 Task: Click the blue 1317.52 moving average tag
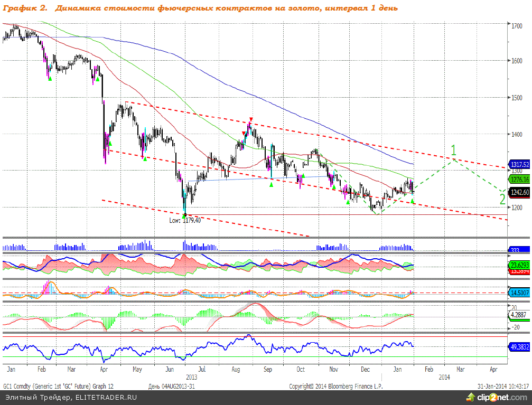pyautogui.click(x=519, y=164)
